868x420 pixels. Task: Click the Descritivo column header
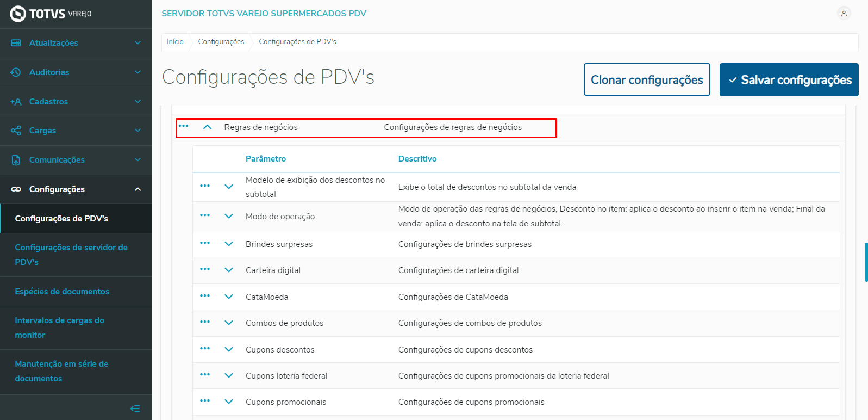417,159
